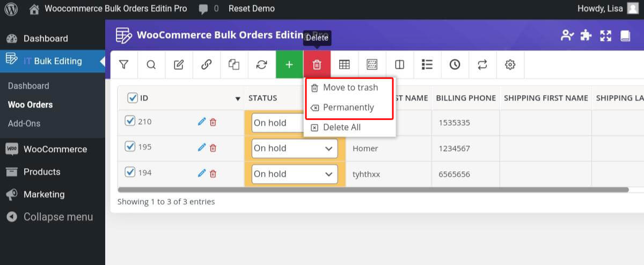This screenshot has height=265, width=644.
Task: Click the trash icon for order 210
Action: click(x=213, y=122)
